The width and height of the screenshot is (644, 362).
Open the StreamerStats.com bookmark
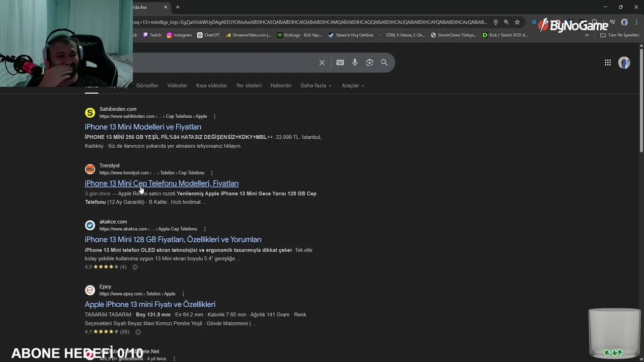click(248, 35)
